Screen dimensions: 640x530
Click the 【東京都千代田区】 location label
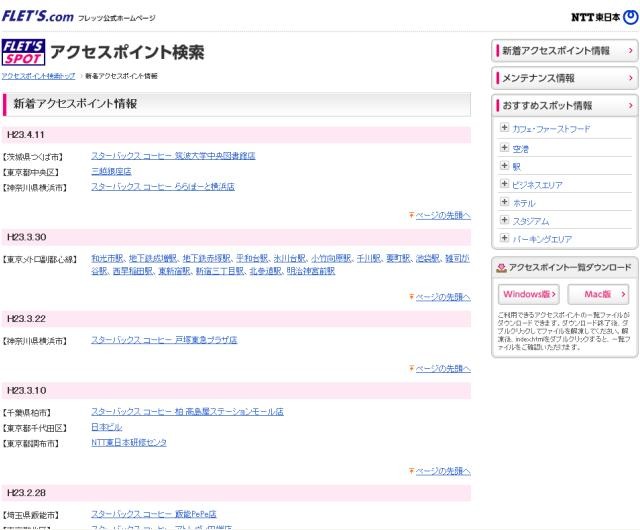pos(34,428)
